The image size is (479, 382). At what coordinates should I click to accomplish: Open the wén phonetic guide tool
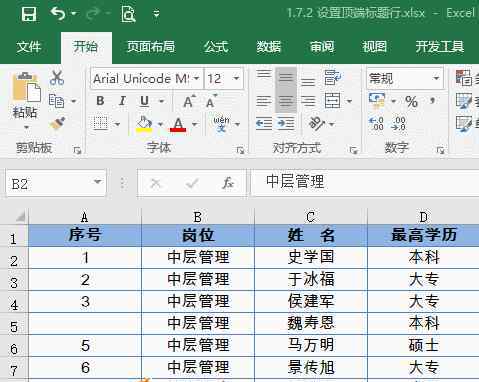[x=222, y=123]
